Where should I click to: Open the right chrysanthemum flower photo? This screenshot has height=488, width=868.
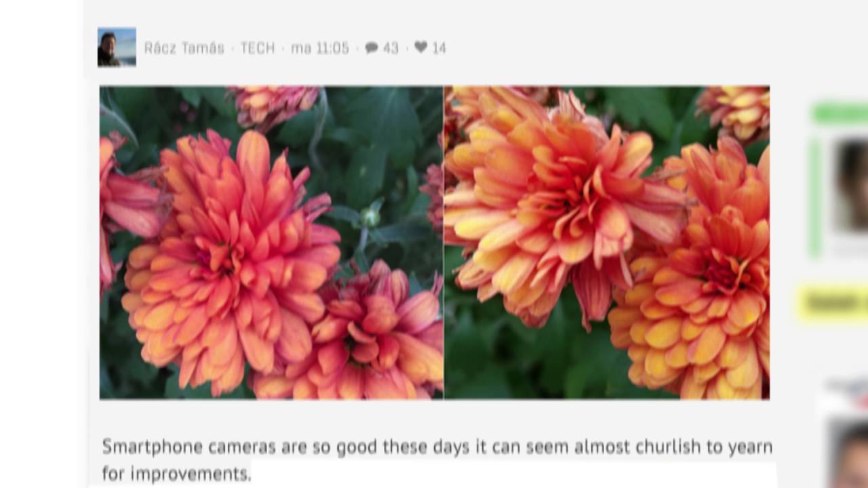point(607,242)
